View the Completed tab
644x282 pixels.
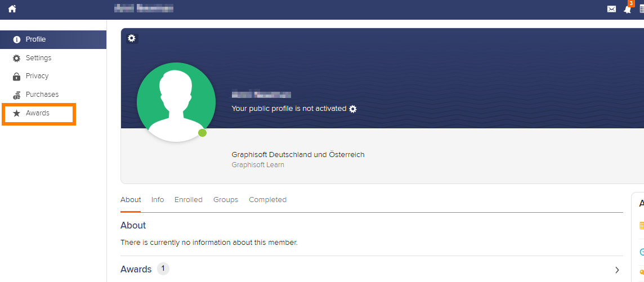[x=268, y=200]
